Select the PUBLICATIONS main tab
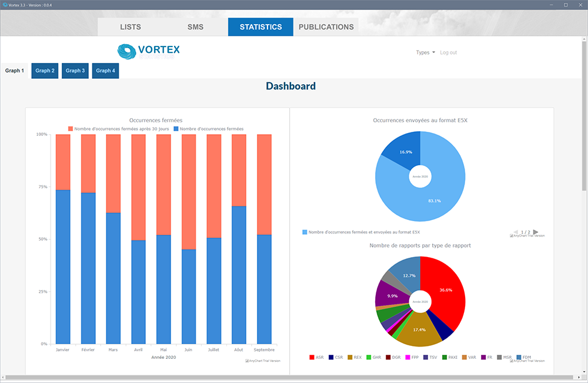 tap(326, 27)
